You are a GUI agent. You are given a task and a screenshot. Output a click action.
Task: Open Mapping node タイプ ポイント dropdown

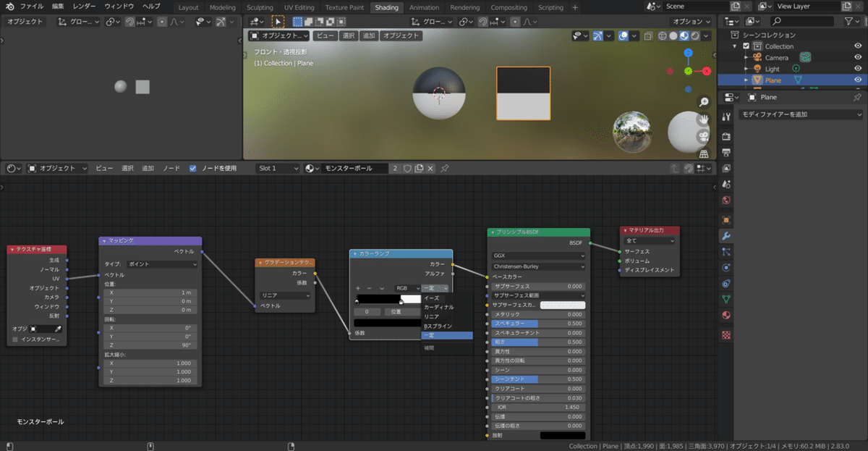coord(161,264)
